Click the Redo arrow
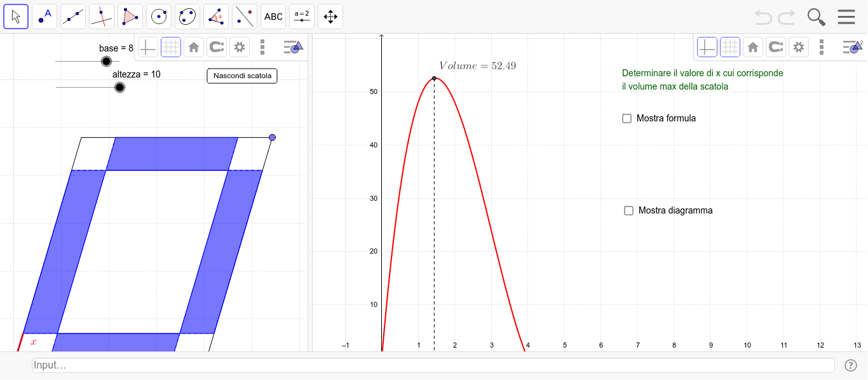Viewport: 868px width, 380px height. click(x=787, y=17)
